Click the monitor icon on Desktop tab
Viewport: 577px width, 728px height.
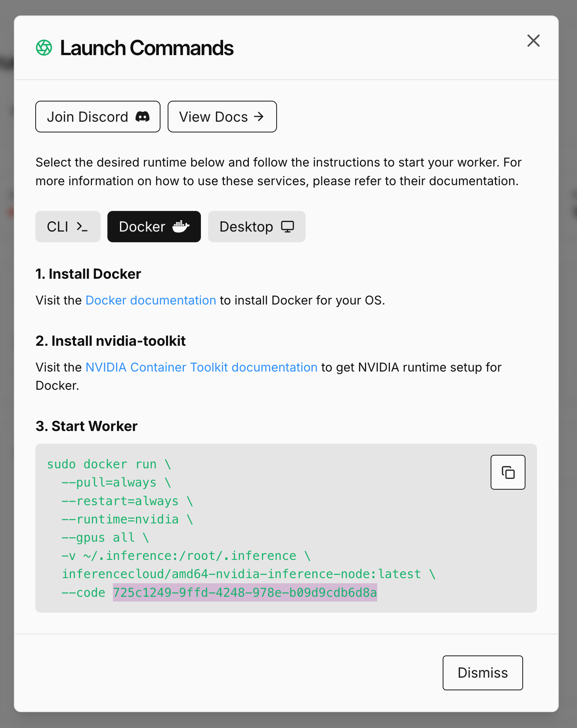coord(287,226)
